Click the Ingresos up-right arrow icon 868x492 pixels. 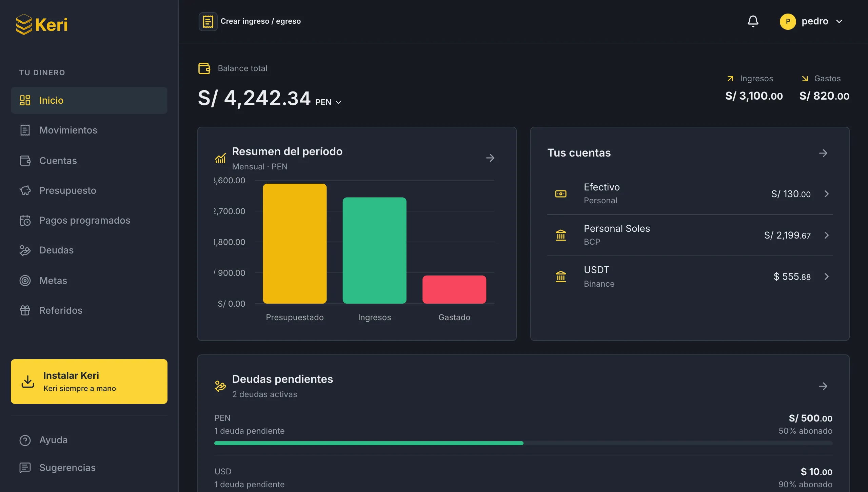pyautogui.click(x=730, y=79)
